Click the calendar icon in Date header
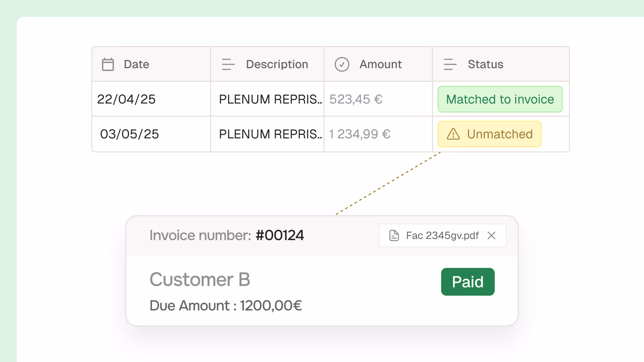Viewport: 644px width, 362px height. (x=108, y=64)
